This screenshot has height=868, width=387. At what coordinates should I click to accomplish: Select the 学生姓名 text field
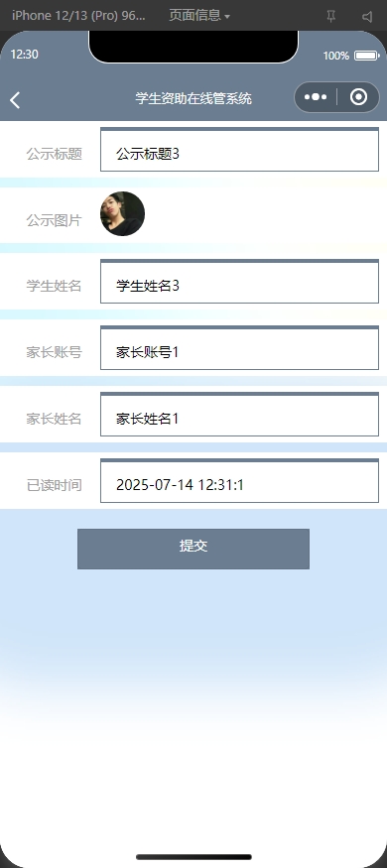pos(239,281)
